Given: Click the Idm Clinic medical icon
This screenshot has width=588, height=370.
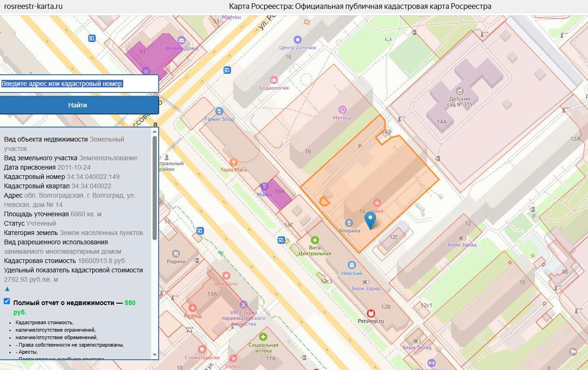Looking at the screenshot, I should pyautogui.click(x=226, y=276).
